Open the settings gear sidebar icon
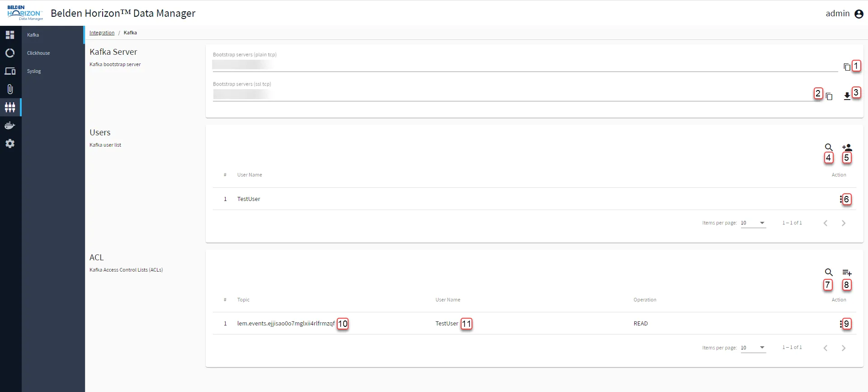 point(10,143)
